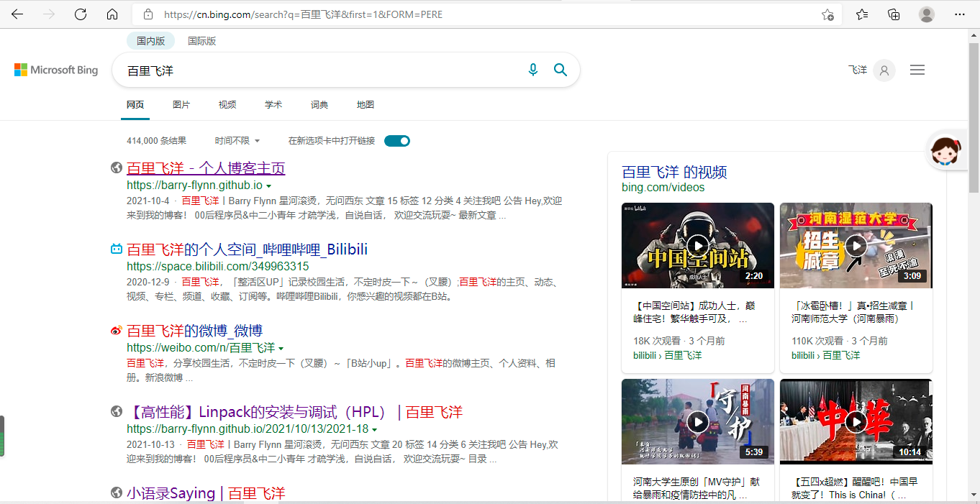Screen dimensions: 980x504
Task: Open the hamburger menu at top right
Action: [917, 70]
